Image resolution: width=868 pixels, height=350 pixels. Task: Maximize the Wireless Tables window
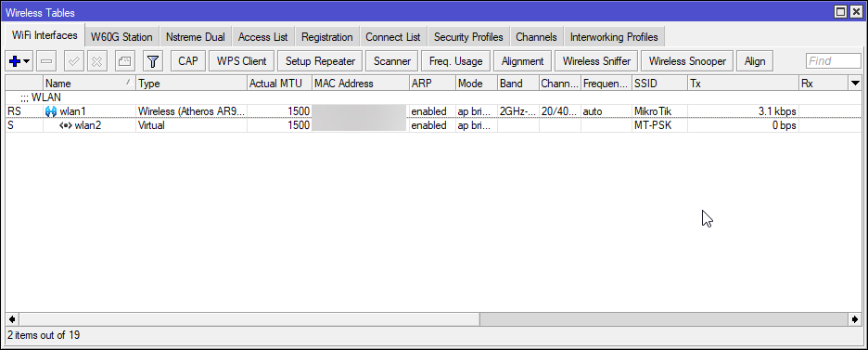[841, 12]
